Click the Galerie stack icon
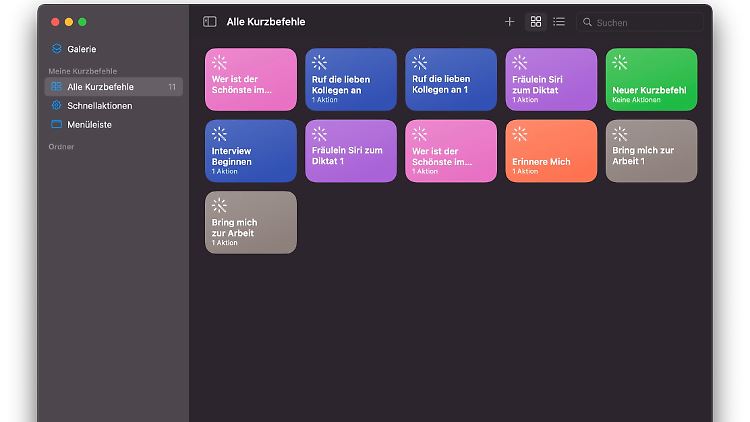The width and height of the screenshot is (750, 422). [x=57, y=49]
